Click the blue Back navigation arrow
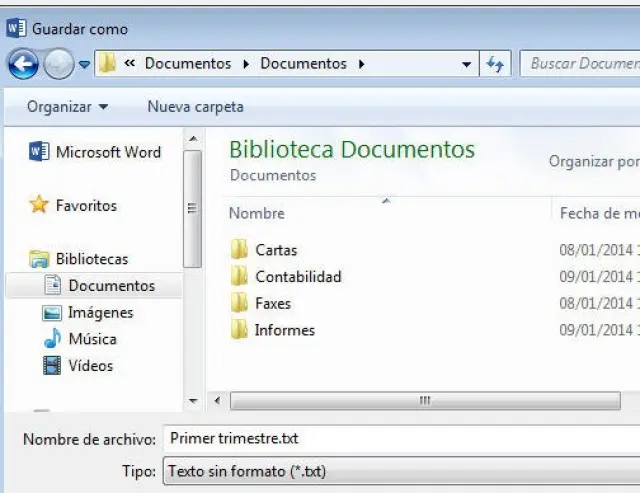The height and width of the screenshot is (493, 640). click(23, 64)
